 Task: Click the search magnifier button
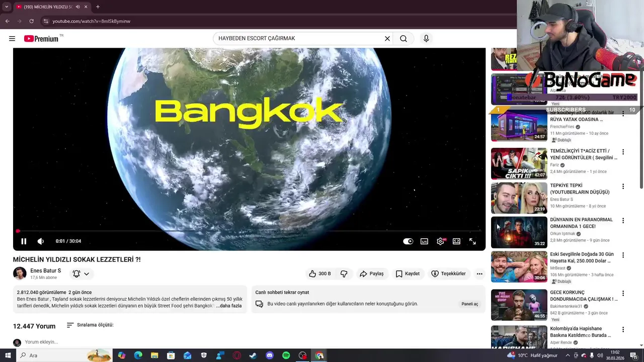(x=404, y=39)
